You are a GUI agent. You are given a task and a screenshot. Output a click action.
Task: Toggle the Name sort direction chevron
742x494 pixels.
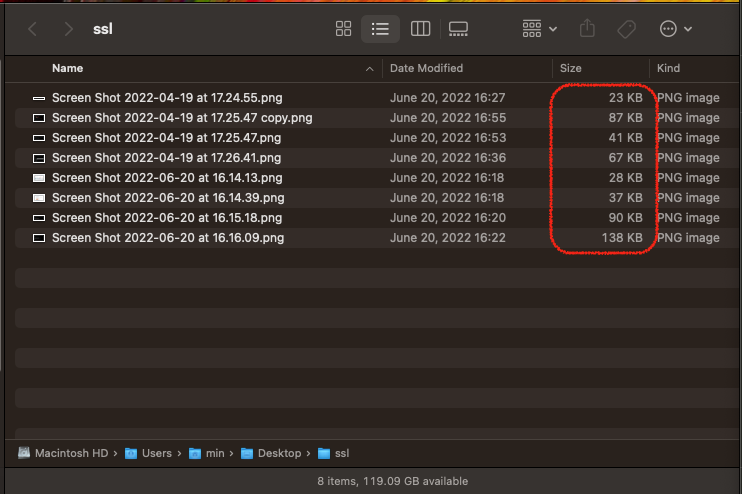pos(370,69)
